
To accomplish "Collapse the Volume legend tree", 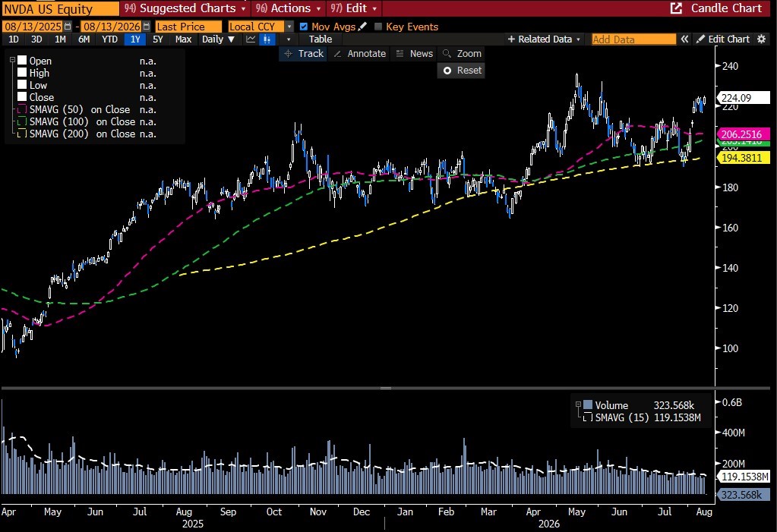I will (578, 405).
